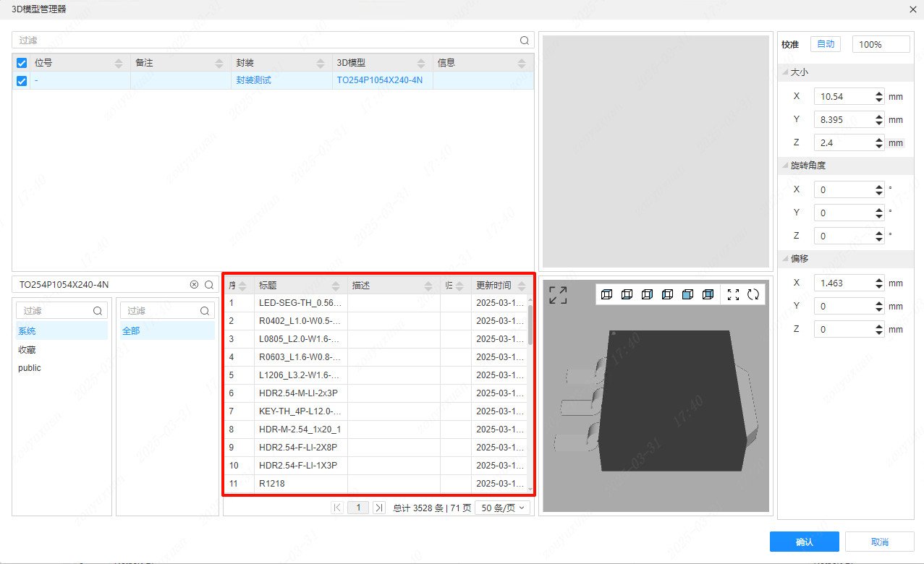Screen dimensions: 924x564
Task: Select public in the library list
Action: coord(30,368)
